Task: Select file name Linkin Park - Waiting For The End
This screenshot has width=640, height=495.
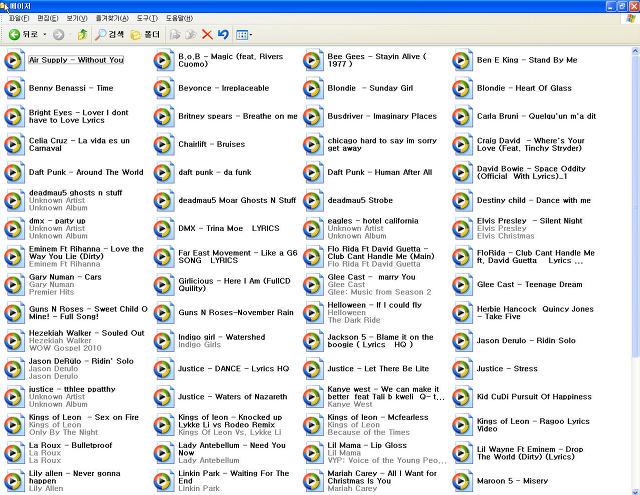Action: [x=234, y=477]
